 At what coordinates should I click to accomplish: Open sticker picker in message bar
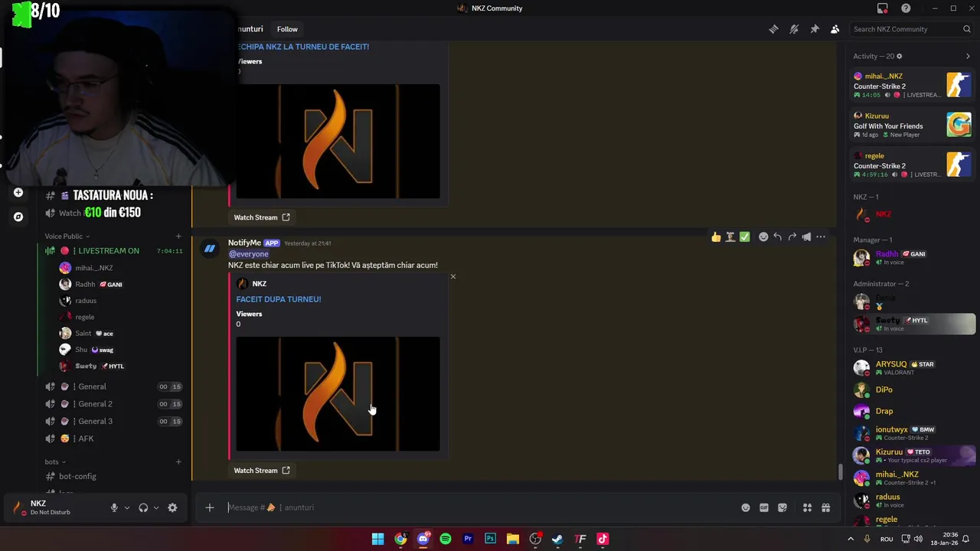click(782, 507)
